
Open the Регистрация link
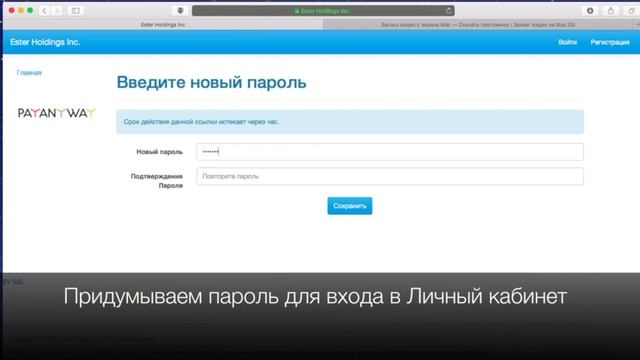pos(610,42)
